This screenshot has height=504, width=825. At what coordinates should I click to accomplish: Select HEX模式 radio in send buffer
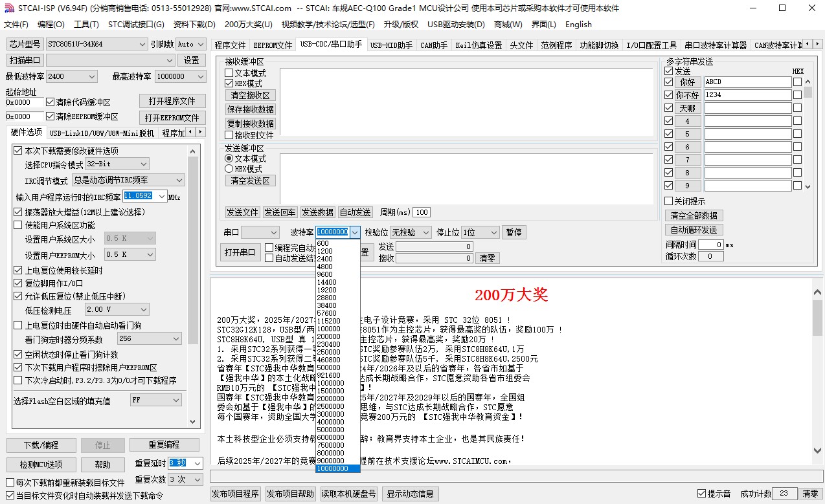(x=229, y=169)
